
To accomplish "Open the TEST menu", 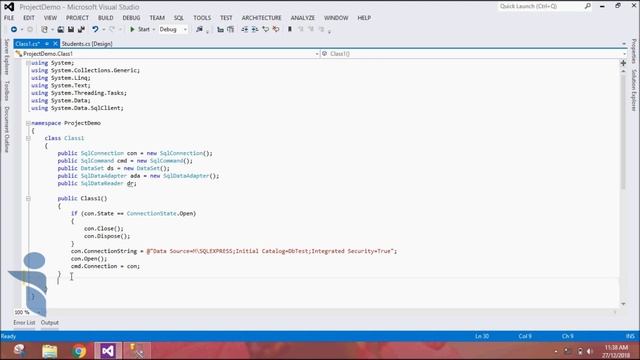I will (x=226, y=18).
